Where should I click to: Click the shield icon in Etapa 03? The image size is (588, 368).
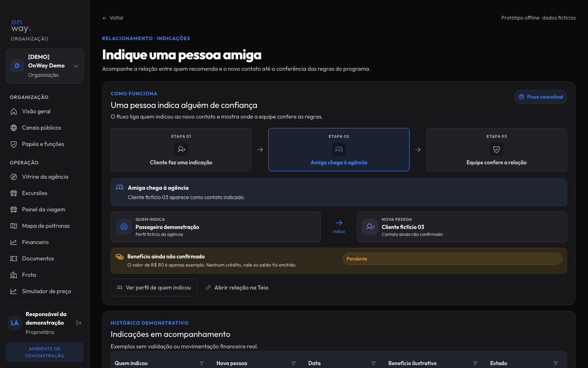(497, 149)
